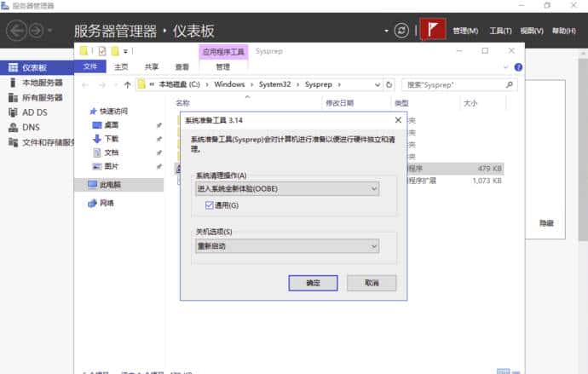Click the 479 KB file size cell
Image resolution: width=588 pixels, height=374 pixels.
(x=490, y=169)
